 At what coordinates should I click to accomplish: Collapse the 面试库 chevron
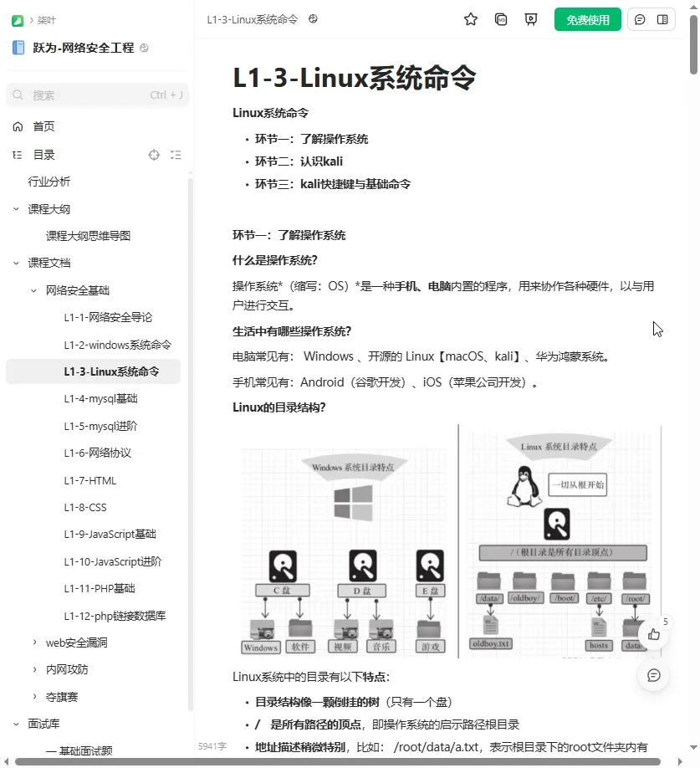click(16, 724)
